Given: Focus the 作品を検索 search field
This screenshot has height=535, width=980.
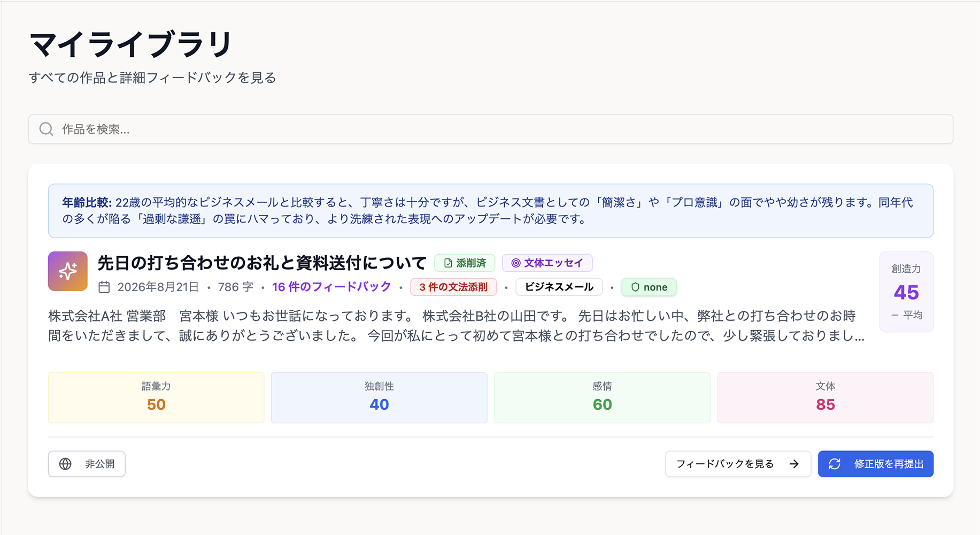Looking at the screenshot, I should click(x=490, y=129).
